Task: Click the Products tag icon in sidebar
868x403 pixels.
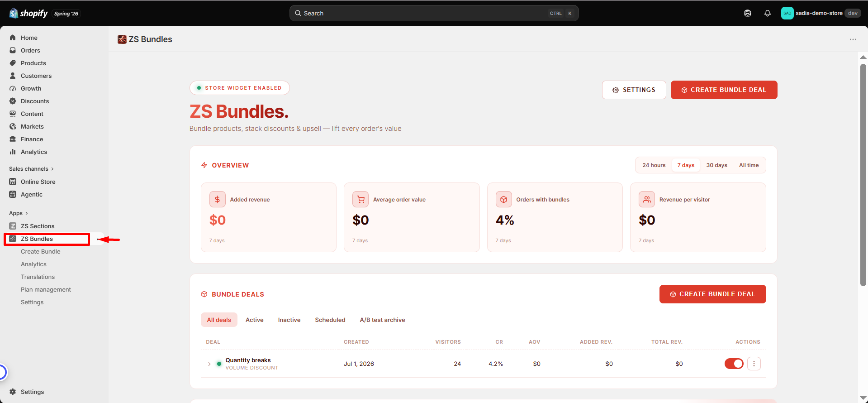Action: tap(13, 63)
